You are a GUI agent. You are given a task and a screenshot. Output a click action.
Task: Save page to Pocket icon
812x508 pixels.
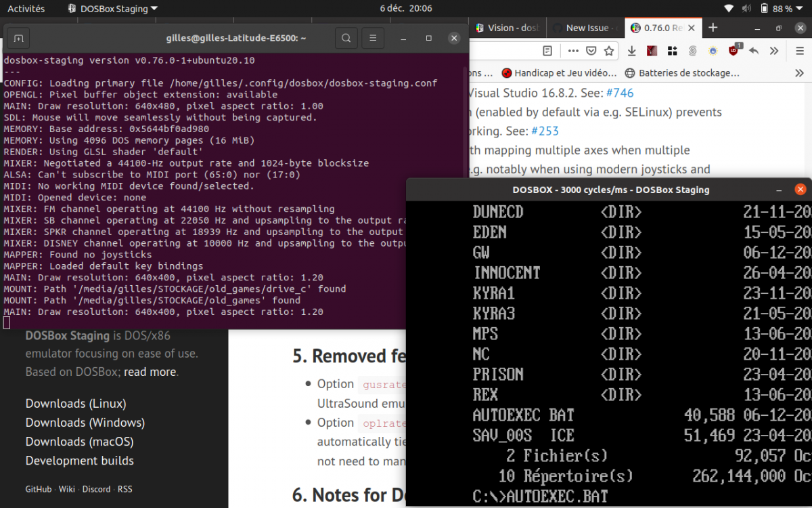click(591, 51)
